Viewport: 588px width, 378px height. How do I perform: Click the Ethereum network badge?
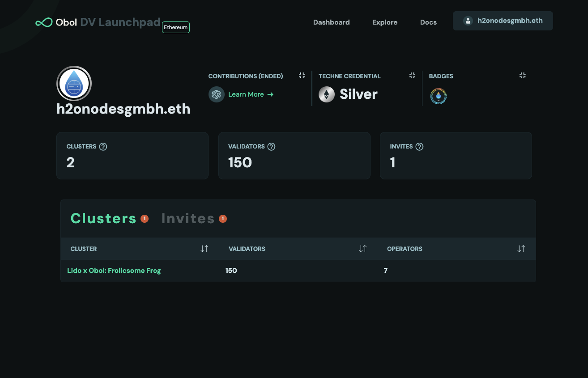click(176, 27)
